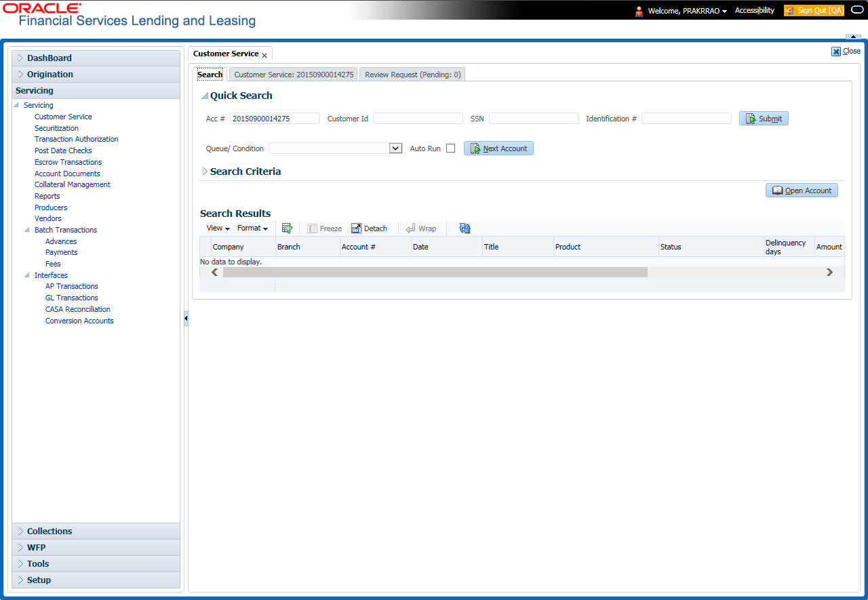Detach the Search Results table
Viewport: 868px width, 600px height.
tap(369, 228)
